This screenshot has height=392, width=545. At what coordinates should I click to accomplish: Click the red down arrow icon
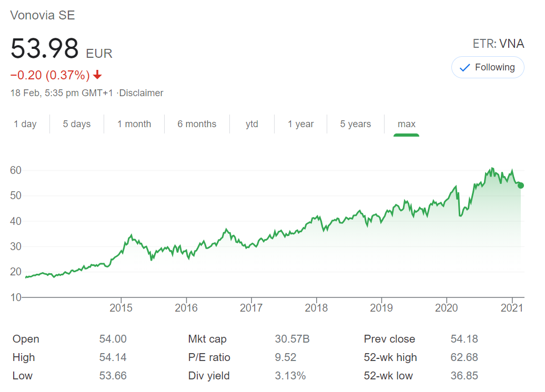[x=97, y=74]
